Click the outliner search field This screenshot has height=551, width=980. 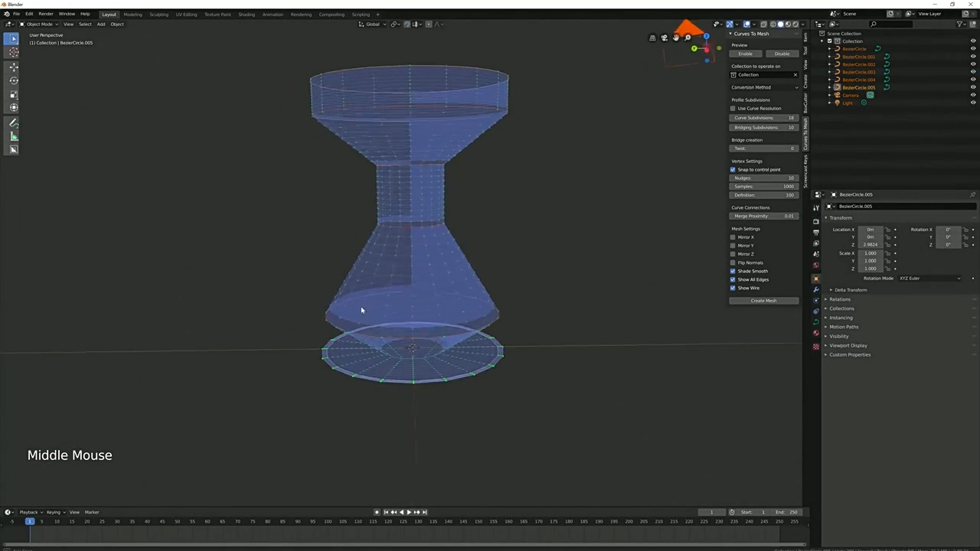[911, 24]
